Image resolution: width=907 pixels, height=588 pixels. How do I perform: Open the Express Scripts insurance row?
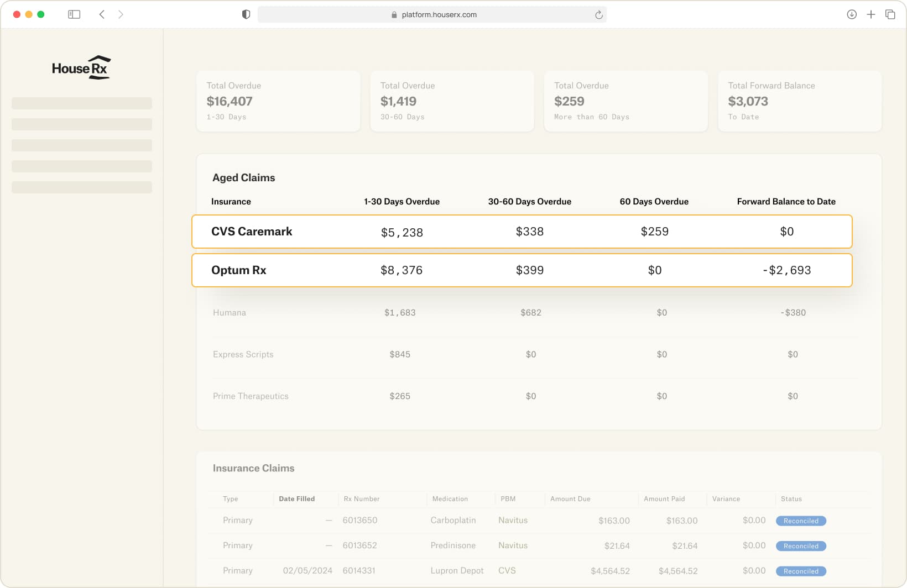point(243,355)
